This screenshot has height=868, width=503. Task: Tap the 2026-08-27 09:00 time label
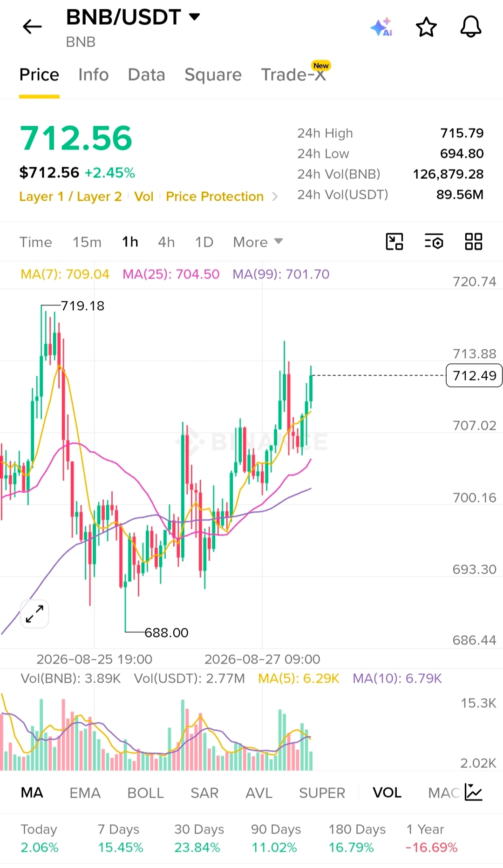point(262,659)
